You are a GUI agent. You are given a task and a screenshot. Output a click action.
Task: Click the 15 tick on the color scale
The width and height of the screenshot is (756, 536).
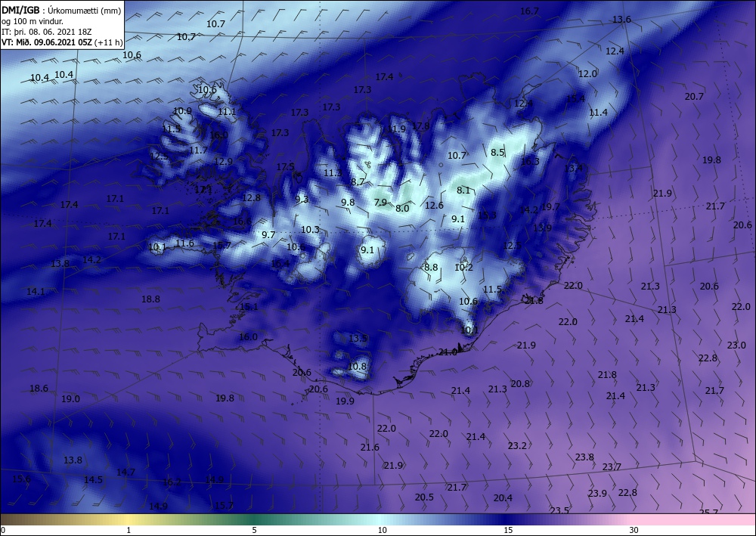pos(508,530)
